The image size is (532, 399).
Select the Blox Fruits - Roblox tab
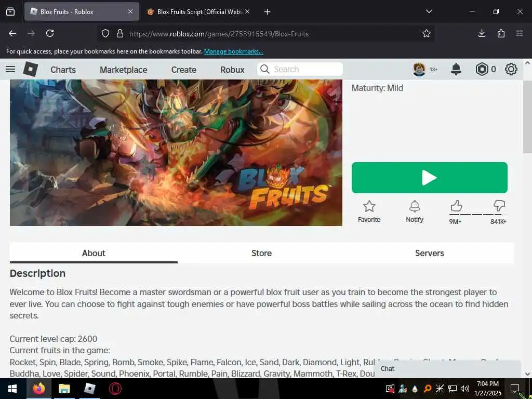tap(82, 12)
